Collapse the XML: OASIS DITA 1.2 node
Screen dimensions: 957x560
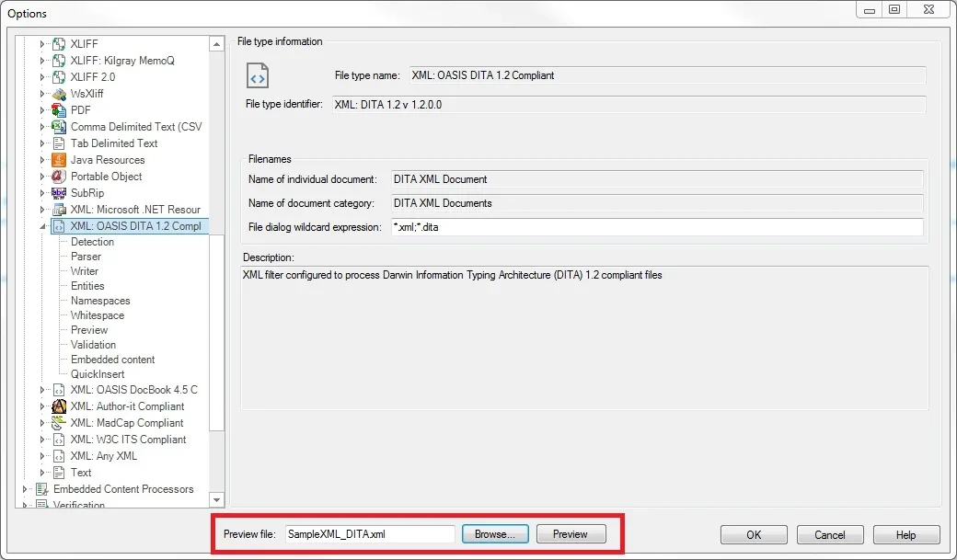coord(42,226)
